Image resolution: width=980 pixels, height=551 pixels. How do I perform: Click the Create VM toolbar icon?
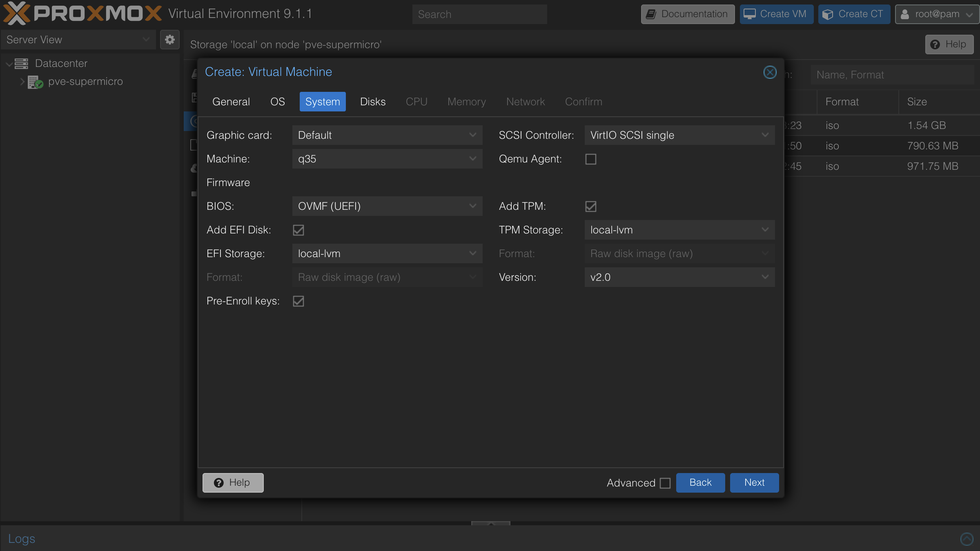click(750, 13)
